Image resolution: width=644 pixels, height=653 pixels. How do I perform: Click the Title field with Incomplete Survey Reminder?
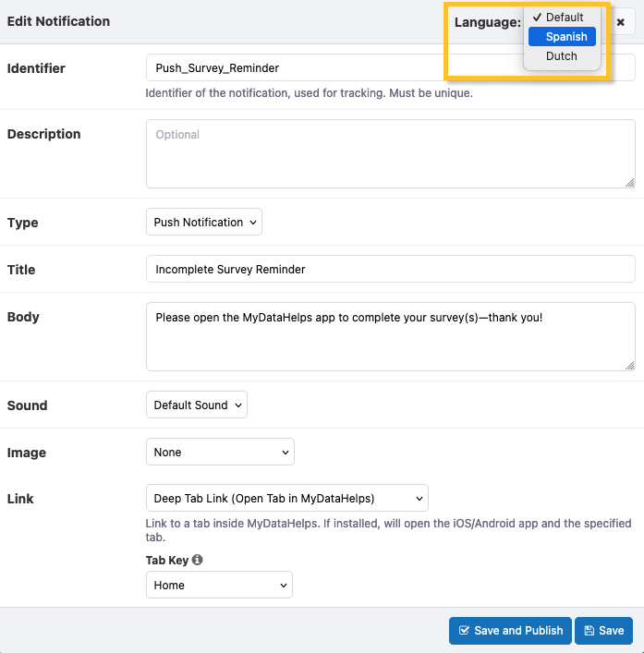[390, 270]
